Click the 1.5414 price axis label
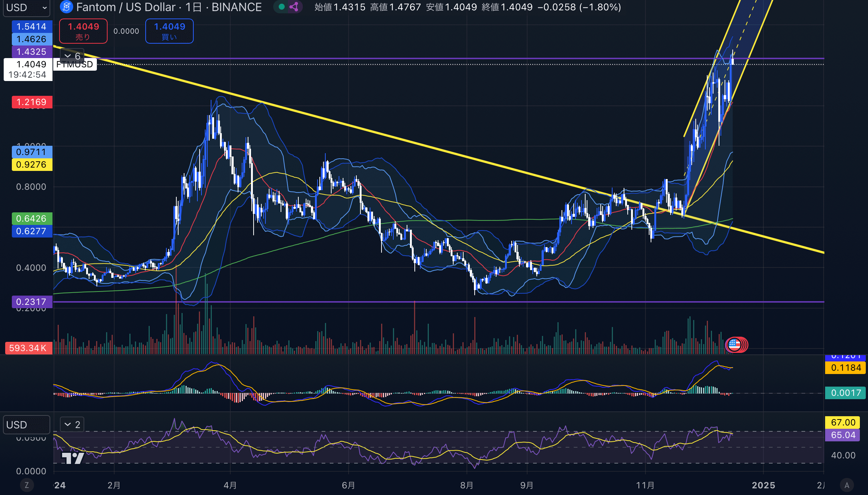868x495 pixels. [x=32, y=27]
